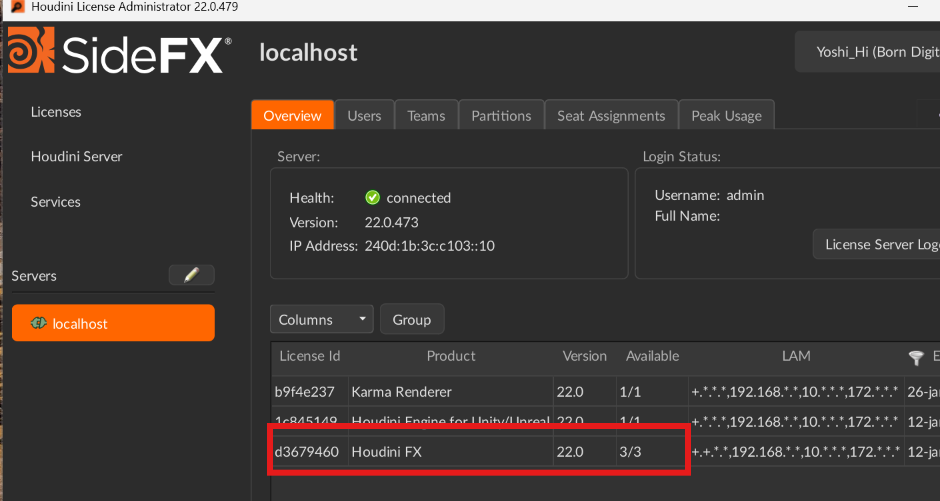Select license id b9f4e237 cell
Screen dimensions: 940x501
310,392
